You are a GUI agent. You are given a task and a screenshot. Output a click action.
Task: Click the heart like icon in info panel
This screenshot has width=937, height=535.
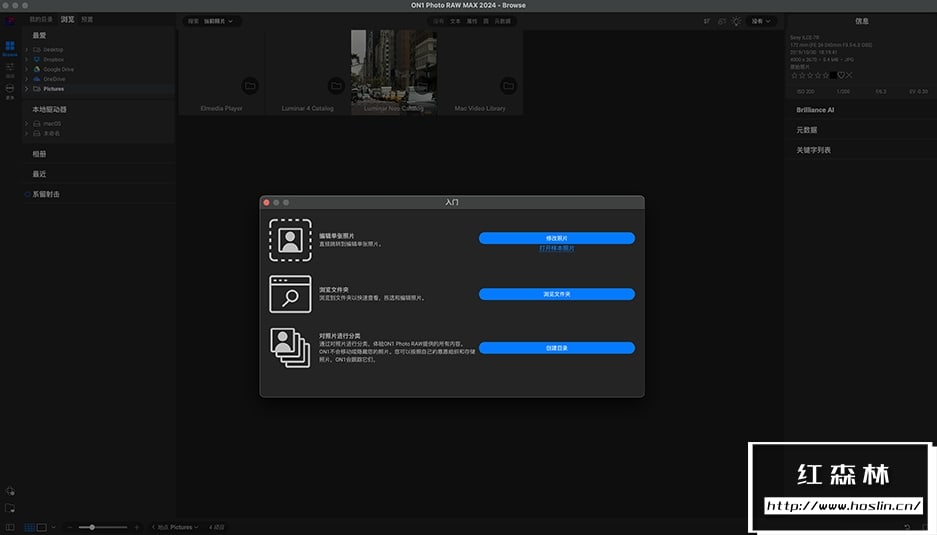coord(842,75)
